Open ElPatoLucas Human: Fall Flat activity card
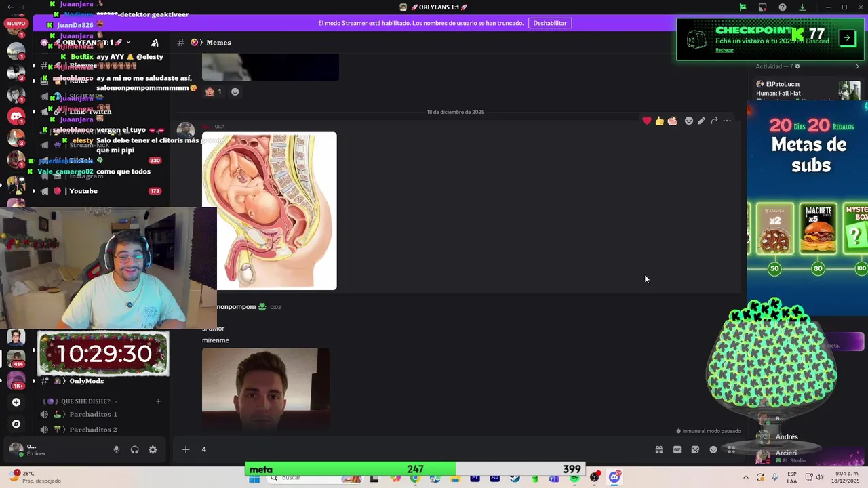This screenshot has width=868, height=488. [808, 89]
